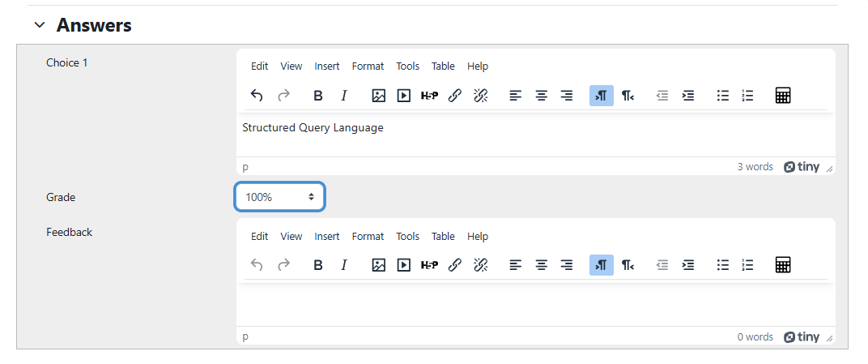Add bullet list in Feedback editor
Viewport: 868px width, 364px height.
point(722,265)
